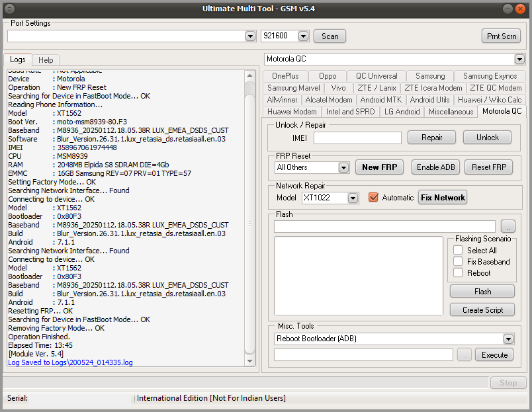Image resolution: width=532 pixels, height=412 pixels.
Task: Click the flash file list box
Action: (358, 276)
